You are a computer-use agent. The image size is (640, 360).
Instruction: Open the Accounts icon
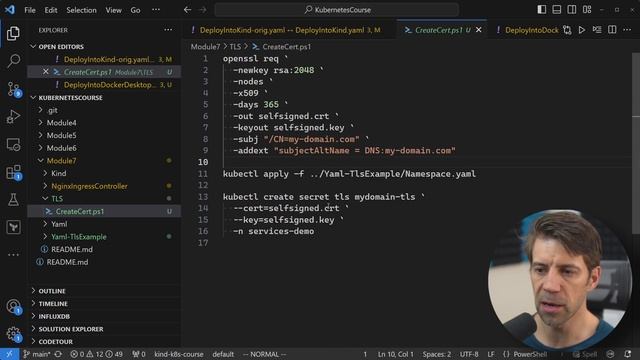pyautogui.click(x=13, y=306)
